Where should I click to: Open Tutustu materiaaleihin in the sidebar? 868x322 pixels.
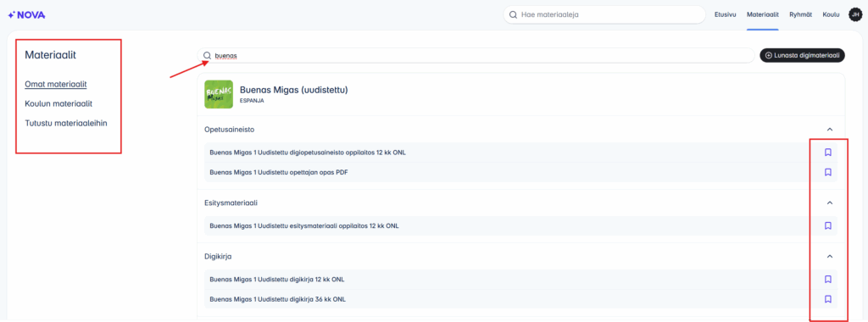pos(66,123)
